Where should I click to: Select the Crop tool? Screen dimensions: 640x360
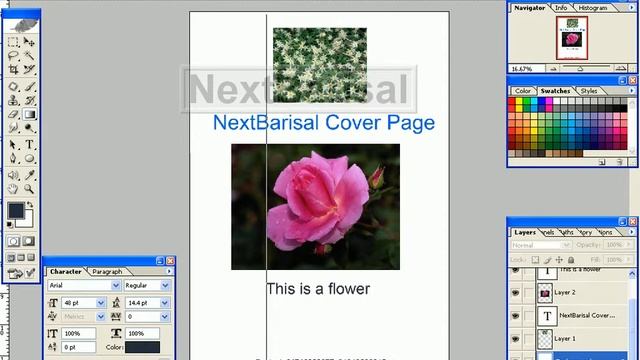[x=13, y=69]
